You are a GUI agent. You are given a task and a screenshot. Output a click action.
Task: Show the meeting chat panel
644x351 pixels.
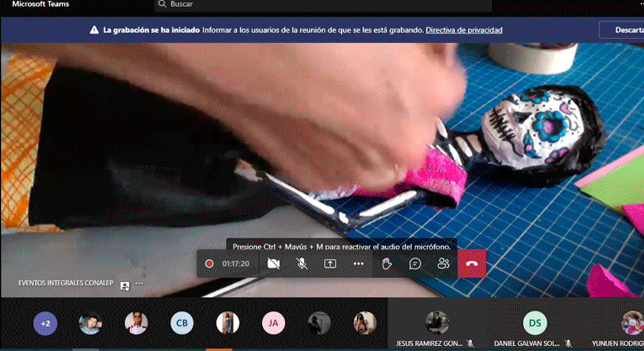pyautogui.click(x=415, y=263)
